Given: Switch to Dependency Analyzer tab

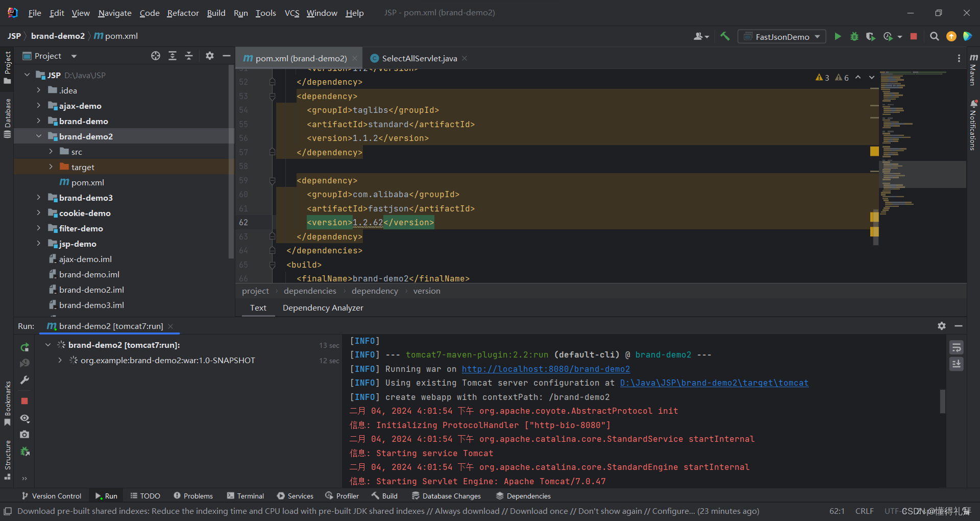Looking at the screenshot, I should coord(323,307).
